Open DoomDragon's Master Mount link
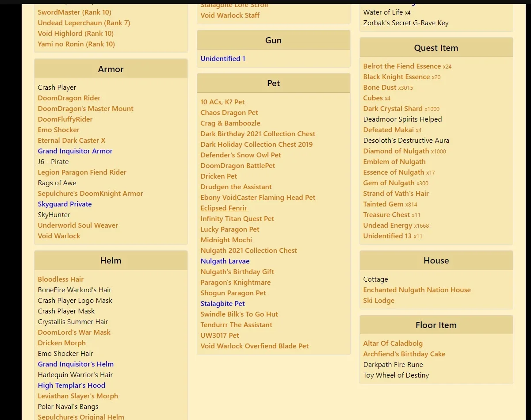The image size is (531, 420). pyautogui.click(x=86, y=109)
